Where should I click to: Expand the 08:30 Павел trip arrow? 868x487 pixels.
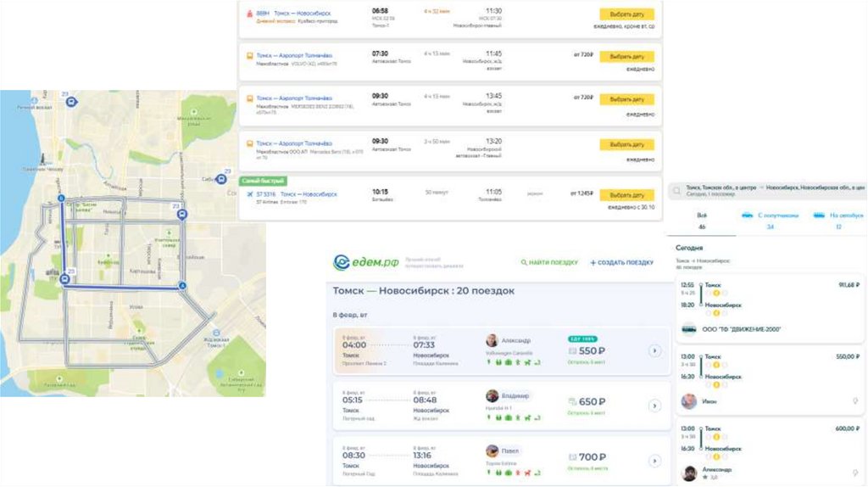(x=654, y=461)
